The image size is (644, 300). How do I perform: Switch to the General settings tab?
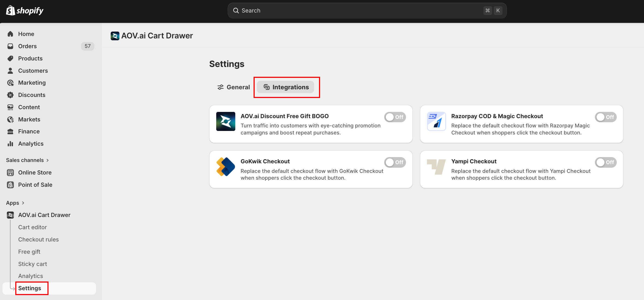[x=234, y=87]
